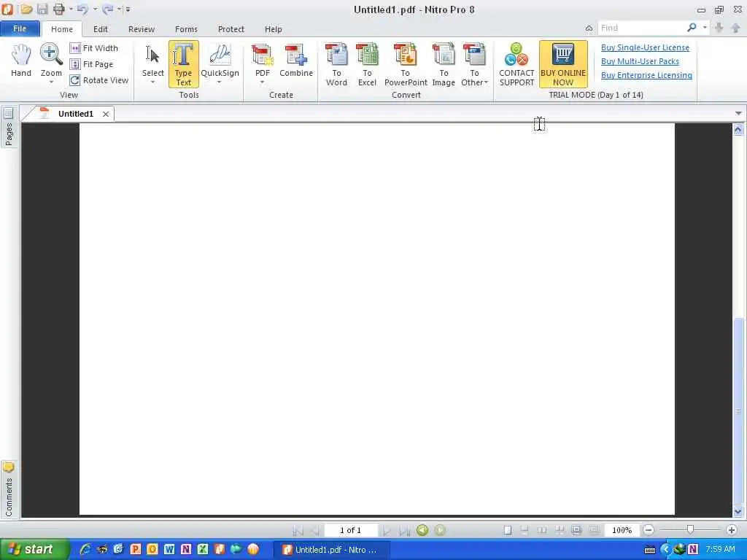Click the scroll up arrow
The height and width of the screenshot is (560, 747).
[x=738, y=130]
